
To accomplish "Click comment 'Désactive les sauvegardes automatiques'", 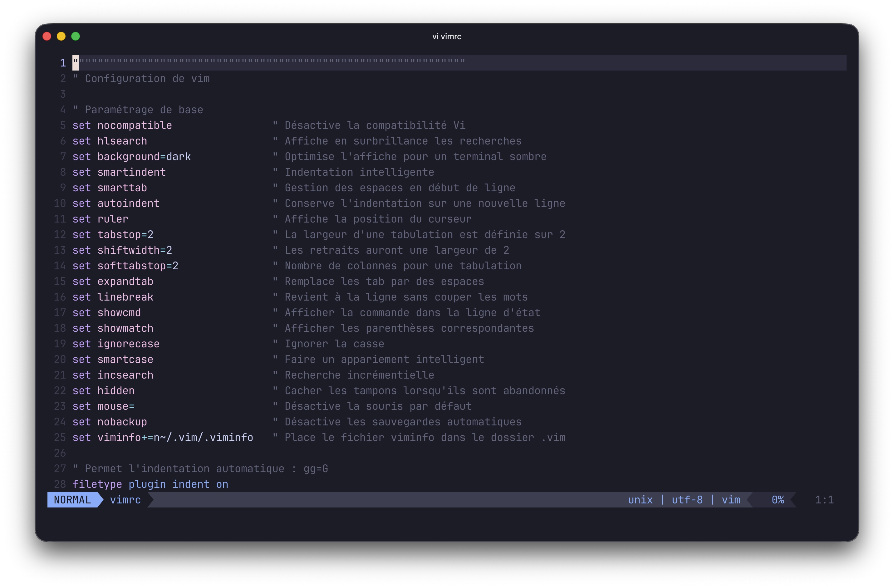I will pyautogui.click(x=403, y=422).
